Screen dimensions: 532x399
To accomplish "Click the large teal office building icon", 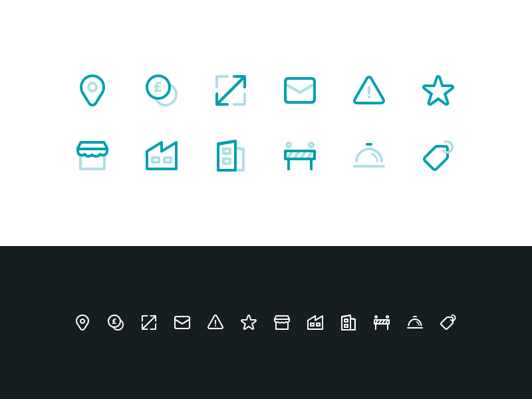I will point(231,156).
